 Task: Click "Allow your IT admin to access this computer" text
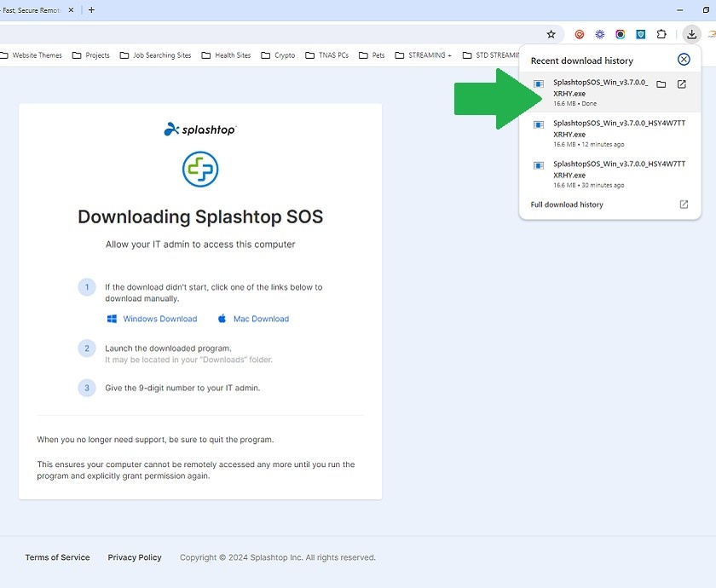coord(200,245)
